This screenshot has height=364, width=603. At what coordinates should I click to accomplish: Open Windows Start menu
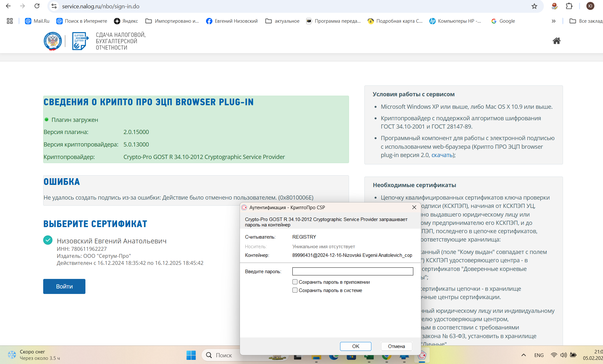click(191, 355)
